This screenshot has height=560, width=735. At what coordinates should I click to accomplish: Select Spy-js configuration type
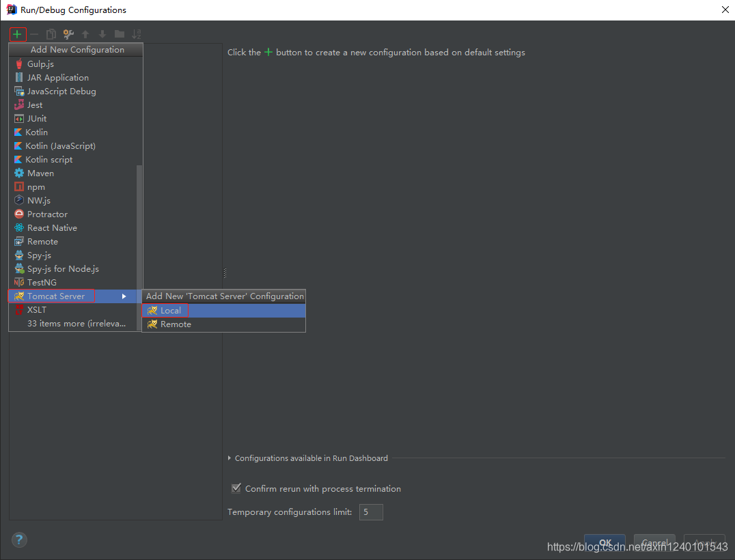pos(72,255)
